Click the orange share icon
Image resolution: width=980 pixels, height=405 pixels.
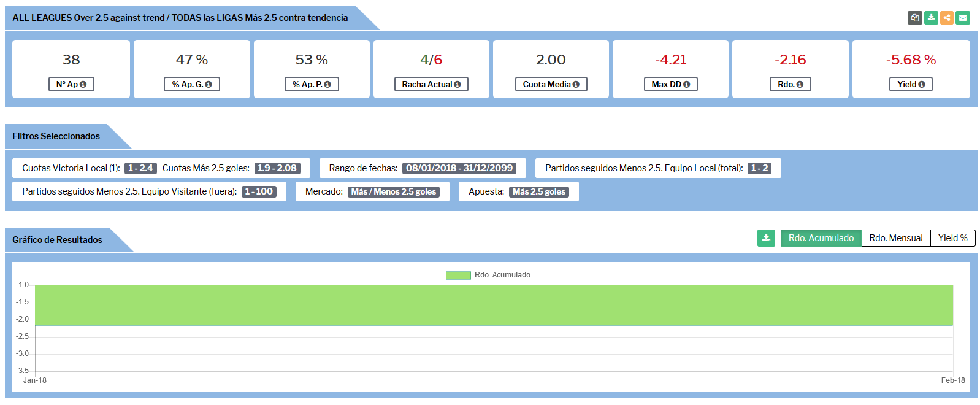(x=947, y=18)
